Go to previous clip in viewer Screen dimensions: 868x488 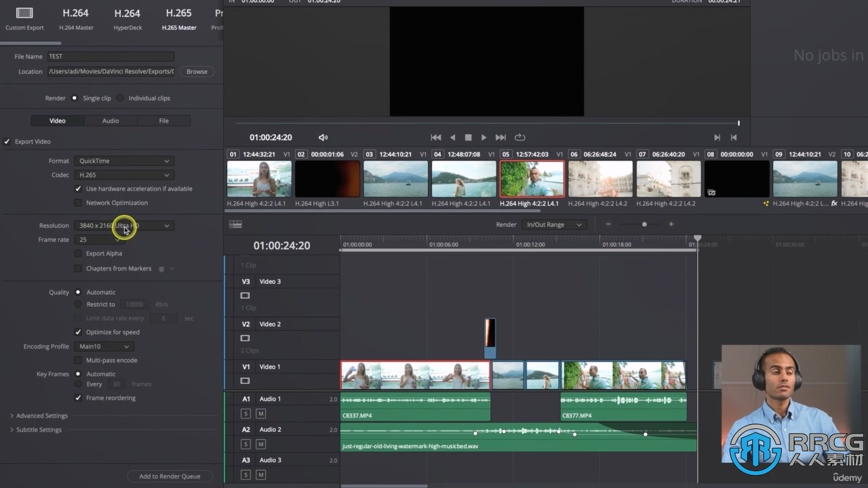(733, 138)
